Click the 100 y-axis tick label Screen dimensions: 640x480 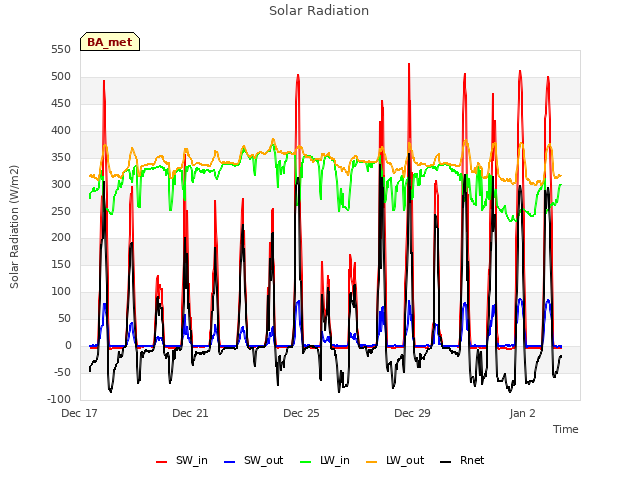(61, 292)
